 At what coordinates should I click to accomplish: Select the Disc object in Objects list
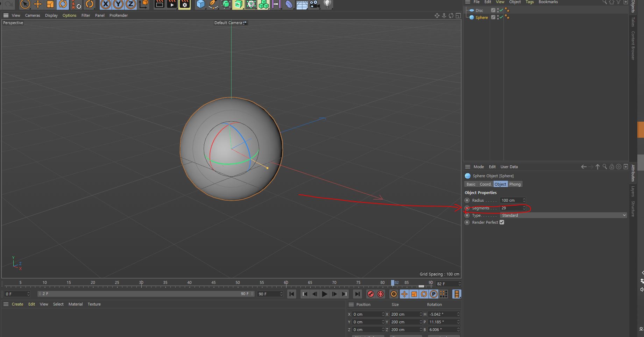[x=479, y=10]
